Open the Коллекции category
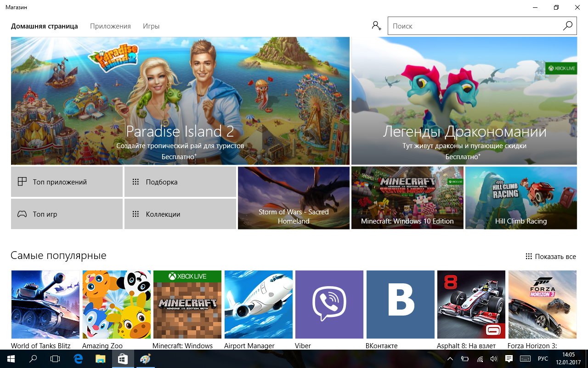 click(x=180, y=214)
